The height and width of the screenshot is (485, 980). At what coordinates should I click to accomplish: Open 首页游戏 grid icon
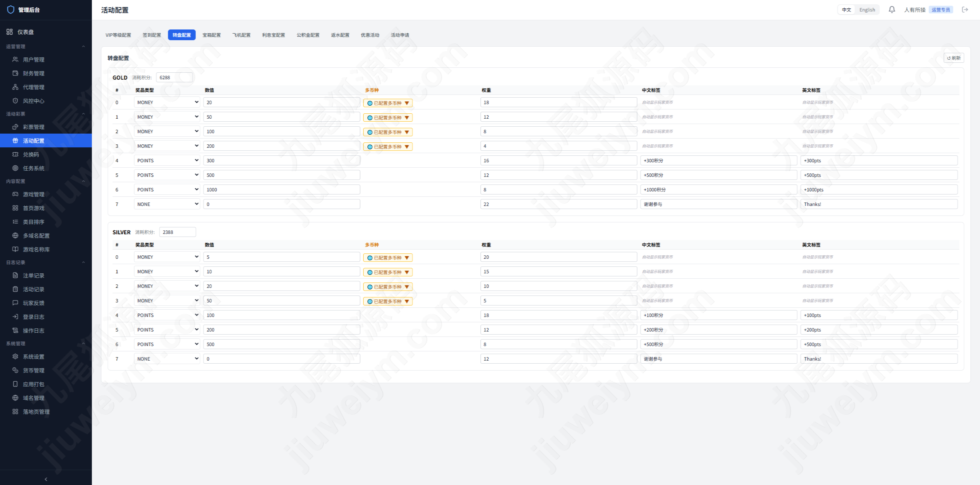pyautogui.click(x=15, y=208)
